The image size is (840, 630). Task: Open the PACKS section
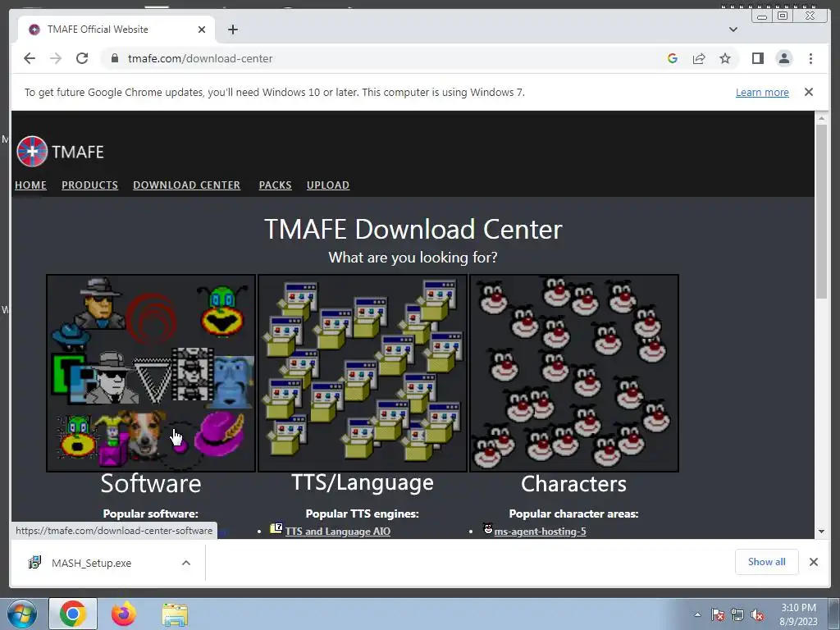(276, 185)
